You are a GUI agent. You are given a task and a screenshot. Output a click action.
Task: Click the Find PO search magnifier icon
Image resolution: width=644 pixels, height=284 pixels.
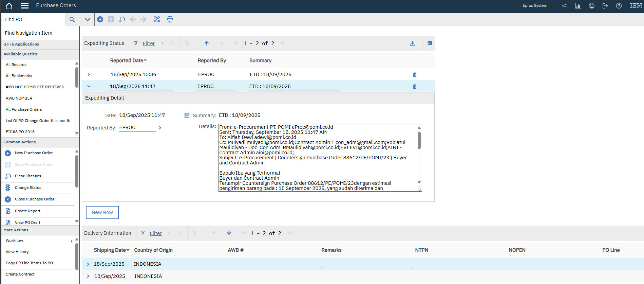(x=72, y=20)
